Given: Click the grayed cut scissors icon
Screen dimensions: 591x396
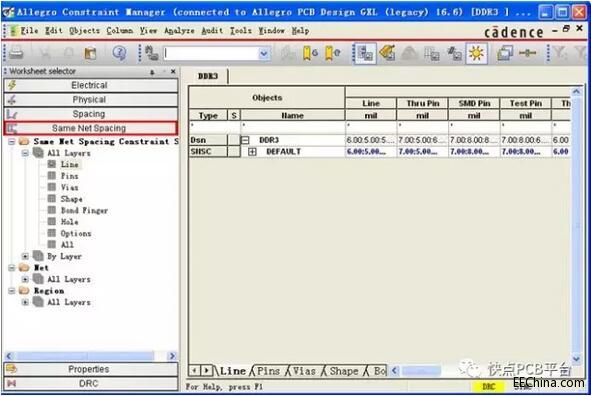Looking at the screenshot, I should pyautogui.click(x=45, y=53).
